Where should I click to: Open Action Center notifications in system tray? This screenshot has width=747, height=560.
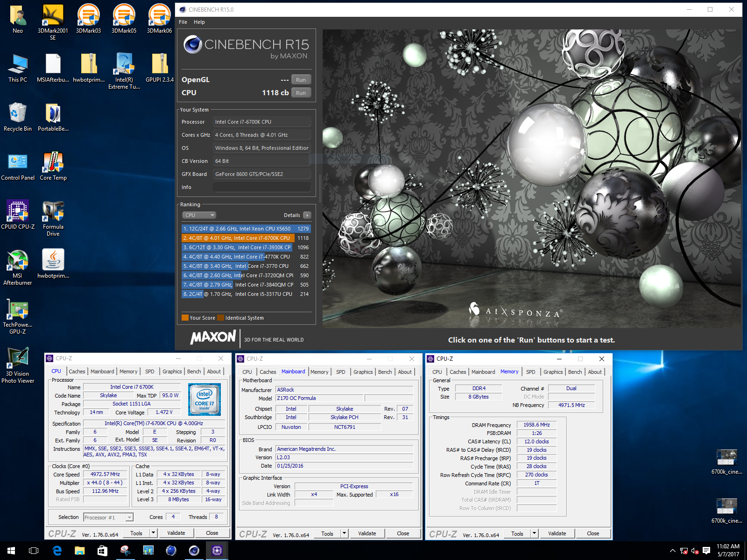coord(706,551)
